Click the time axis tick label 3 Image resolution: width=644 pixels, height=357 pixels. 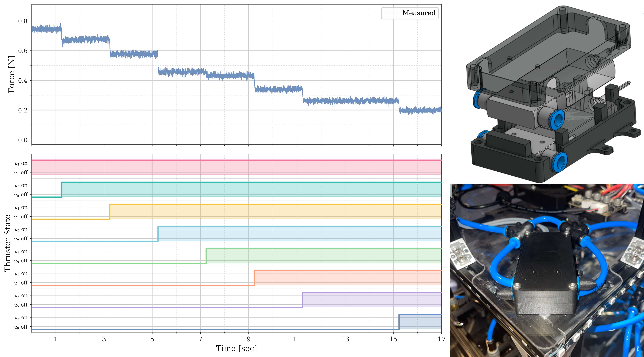(104, 339)
